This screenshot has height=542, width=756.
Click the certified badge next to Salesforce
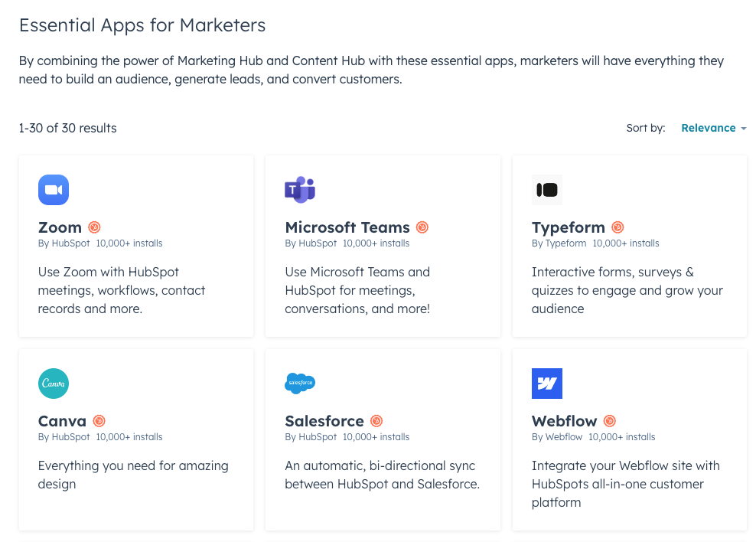[x=376, y=421]
